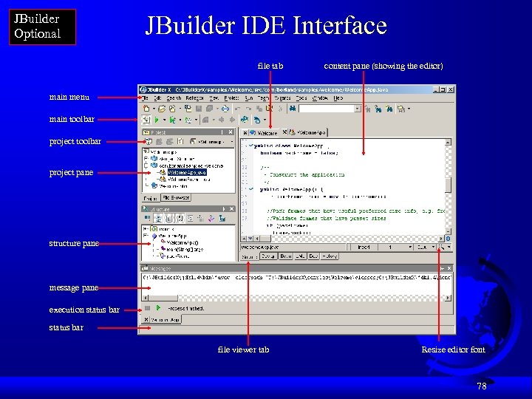This screenshot has height=399, width=532.
Task: Open the Search menu
Action: pyautogui.click(x=174, y=98)
